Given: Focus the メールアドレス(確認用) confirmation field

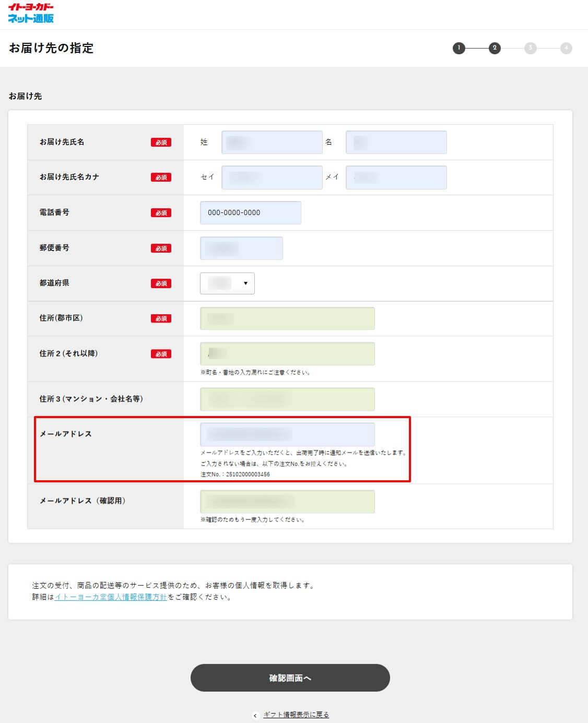Looking at the screenshot, I should [287, 502].
